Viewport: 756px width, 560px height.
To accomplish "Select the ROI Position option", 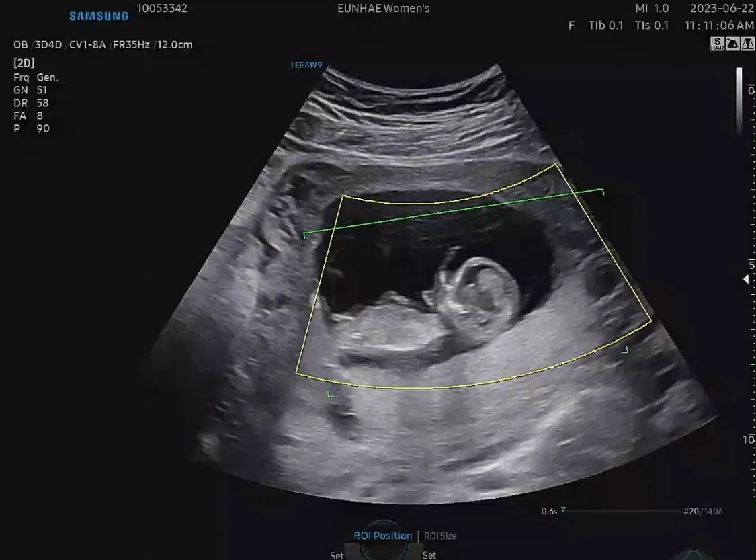I will tap(383, 536).
